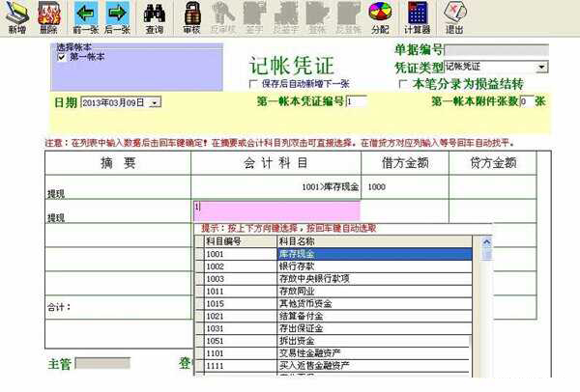Click the account list scroll-up arrow
The image size is (580, 392).
(487, 242)
